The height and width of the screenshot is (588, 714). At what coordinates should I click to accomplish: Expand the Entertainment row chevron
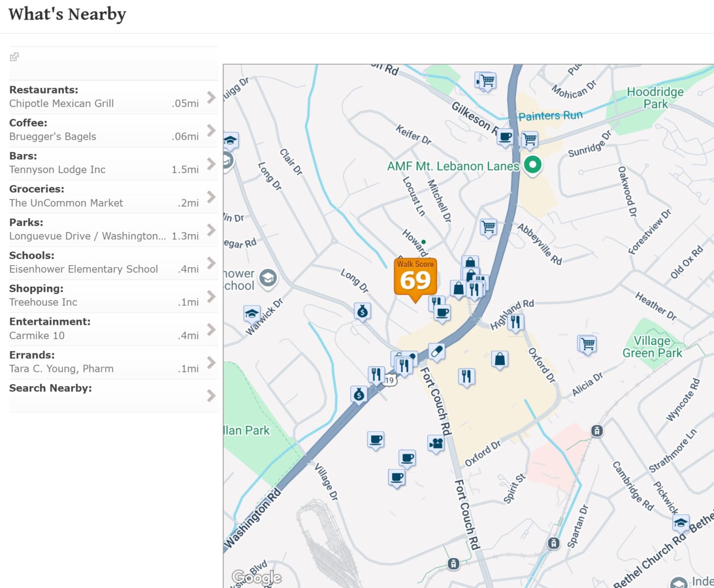click(211, 330)
